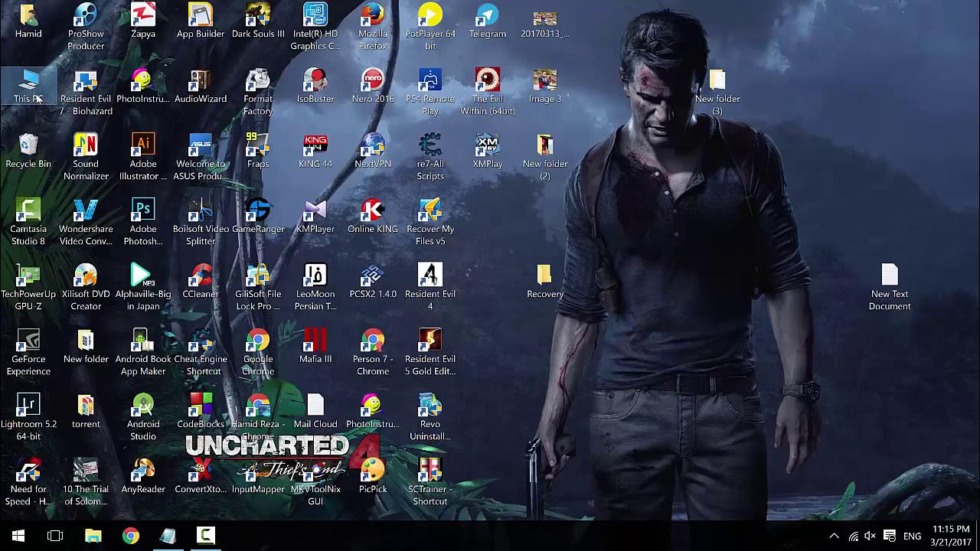The width and height of the screenshot is (980, 551).
Task: Click the New Text Document file
Action: pos(890,286)
